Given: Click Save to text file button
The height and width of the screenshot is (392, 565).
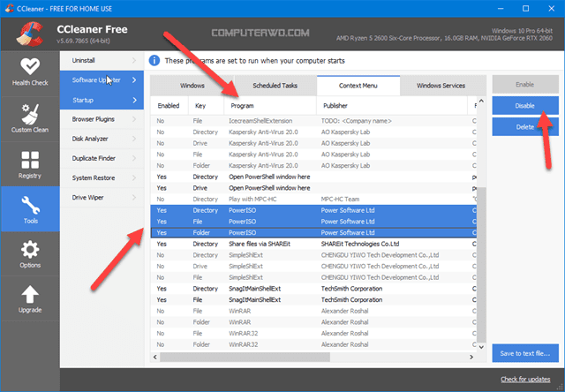Looking at the screenshot, I should click(525, 353).
